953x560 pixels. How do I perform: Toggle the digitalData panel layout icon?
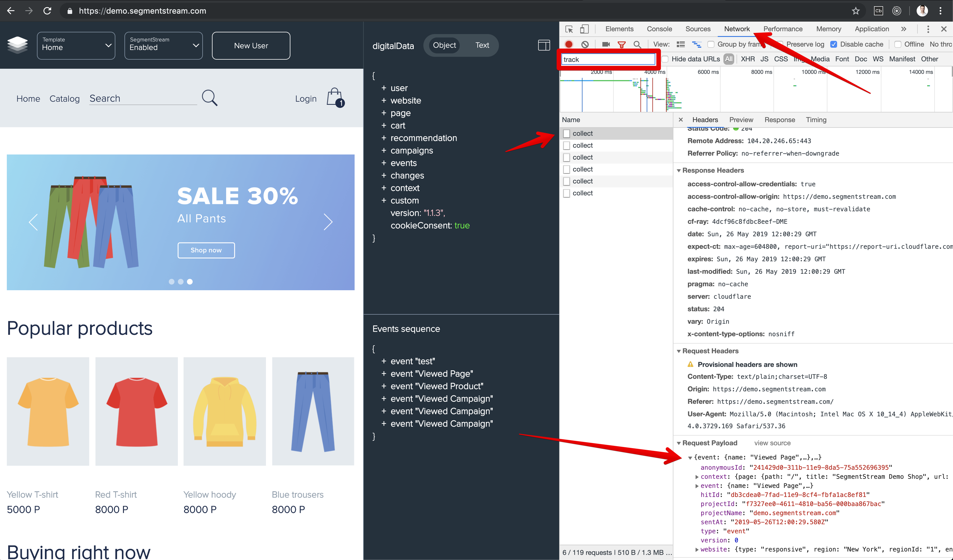click(544, 45)
